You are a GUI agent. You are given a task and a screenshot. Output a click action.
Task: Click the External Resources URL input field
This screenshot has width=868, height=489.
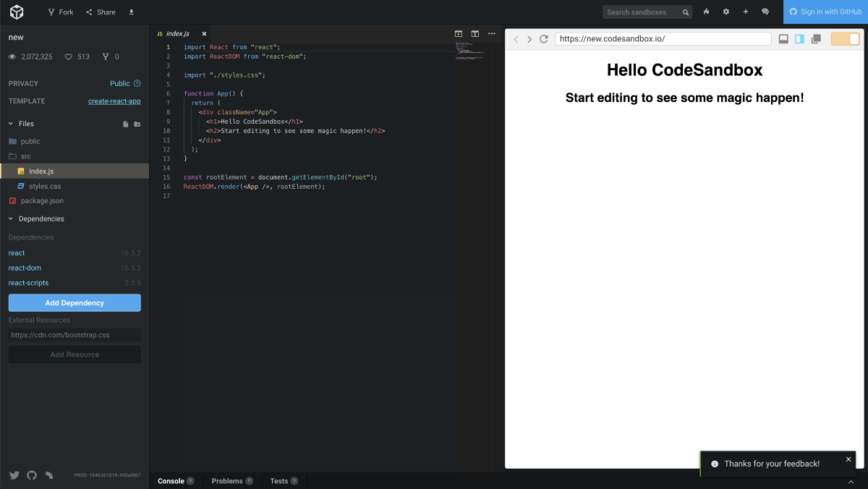point(75,335)
